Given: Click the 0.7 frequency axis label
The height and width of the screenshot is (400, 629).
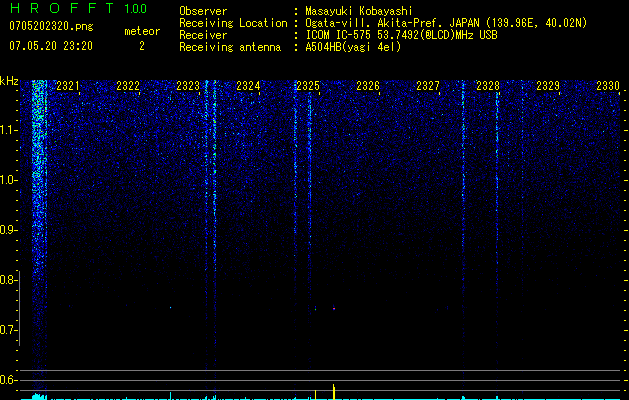Looking at the screenshot, I should [x=8, y=330].
